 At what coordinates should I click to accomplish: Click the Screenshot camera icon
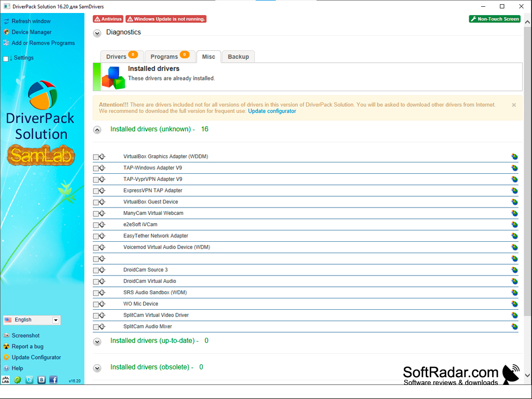[6, 335]
